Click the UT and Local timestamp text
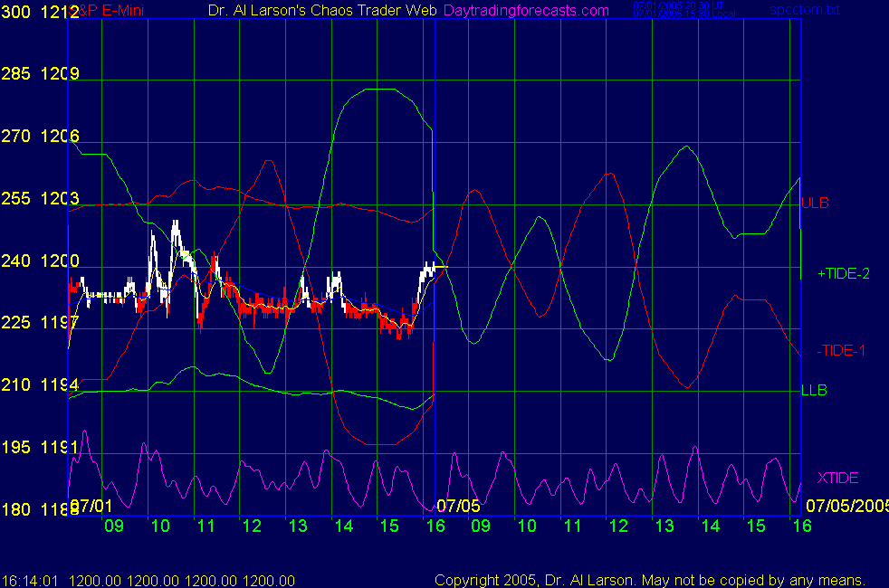The height and width of the screenshot is (588, 889). (670, 10)
